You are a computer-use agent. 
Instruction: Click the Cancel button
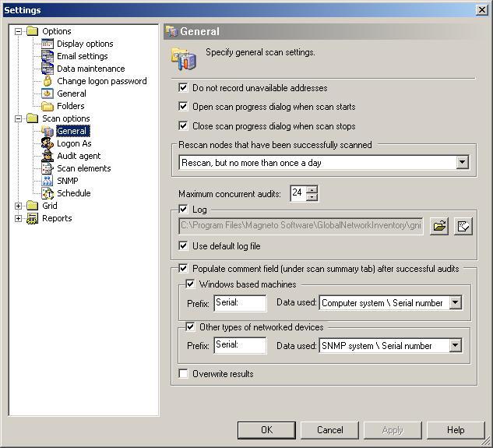[329, 430]
